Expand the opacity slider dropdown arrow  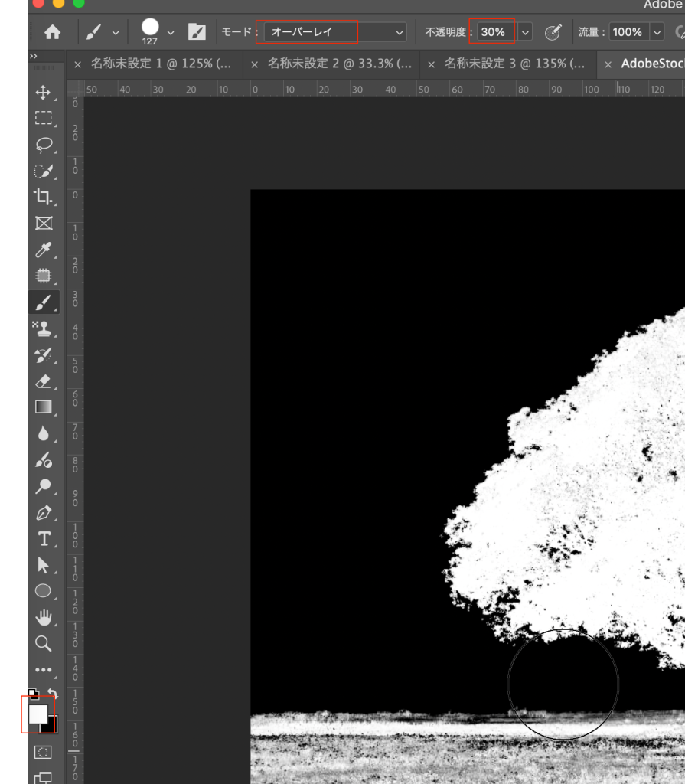[x=526, y=32]
